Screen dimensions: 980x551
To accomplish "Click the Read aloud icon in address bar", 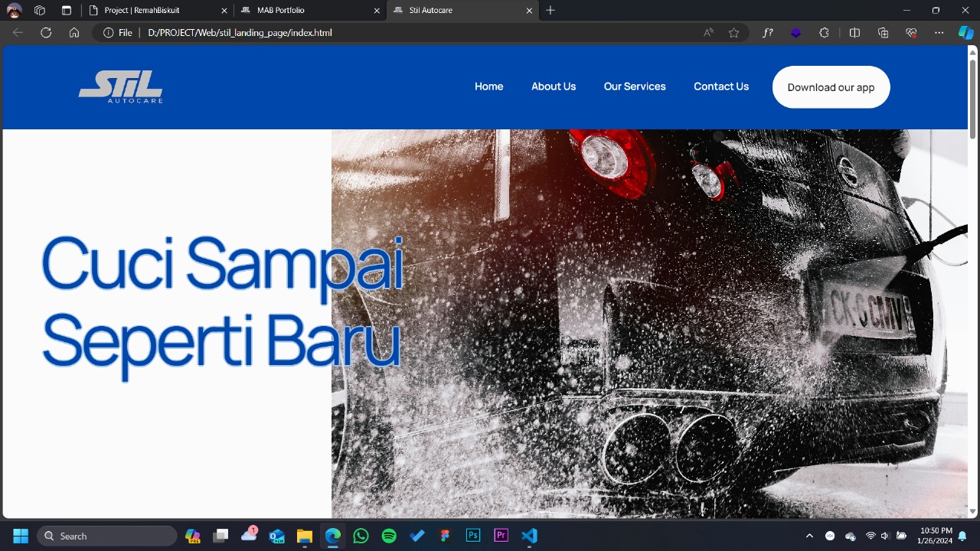I will (708, 33).
